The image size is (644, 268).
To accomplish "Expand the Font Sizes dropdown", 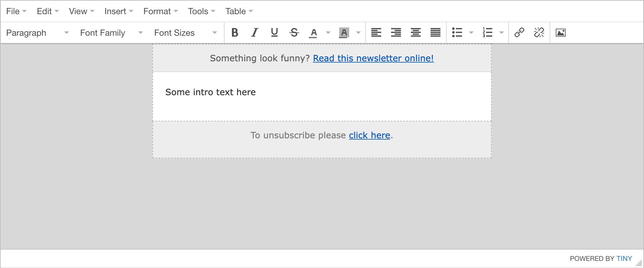I will click(185, 33).
